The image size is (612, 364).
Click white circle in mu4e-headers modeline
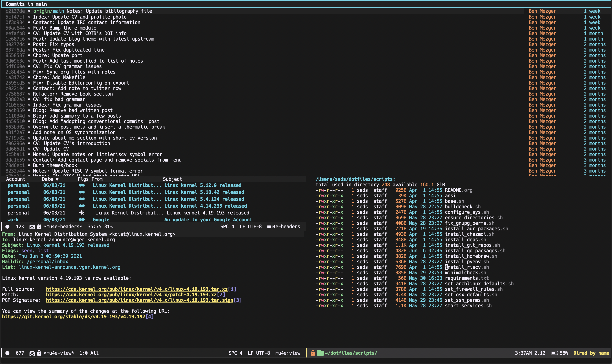7,227
